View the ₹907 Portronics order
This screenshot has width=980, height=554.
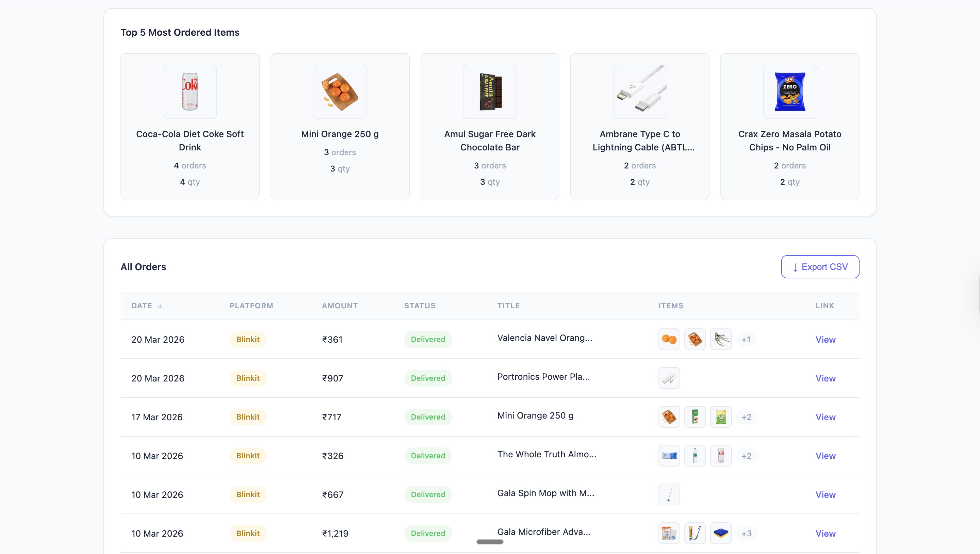(825, 378)
